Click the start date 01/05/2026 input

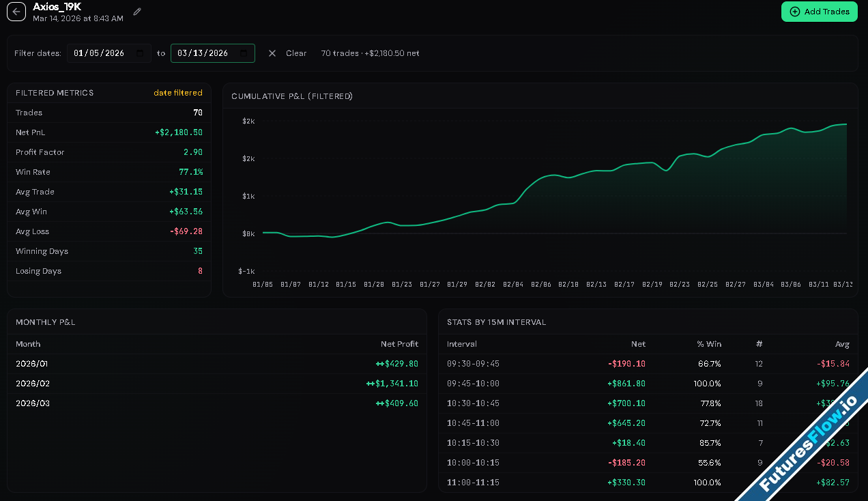(100, 53)
